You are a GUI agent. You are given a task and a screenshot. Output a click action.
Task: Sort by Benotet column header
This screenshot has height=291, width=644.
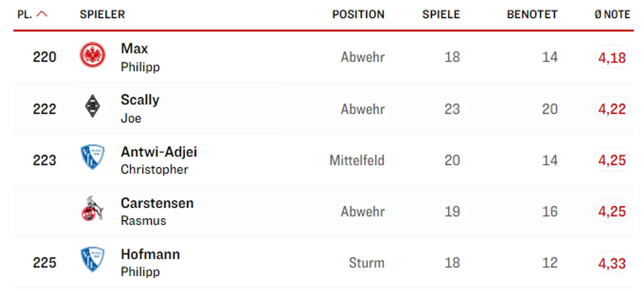coord(532,14)
